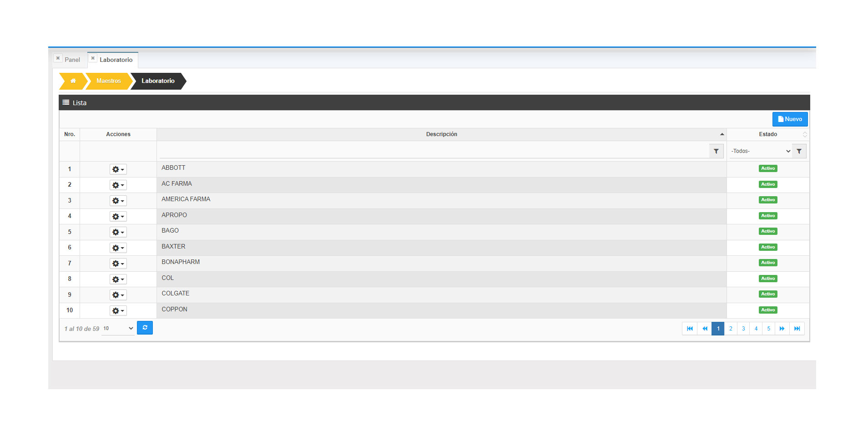Open actions gear for BAXTER
The width and height of the screenshot is (868, 447).
[118, 248]
